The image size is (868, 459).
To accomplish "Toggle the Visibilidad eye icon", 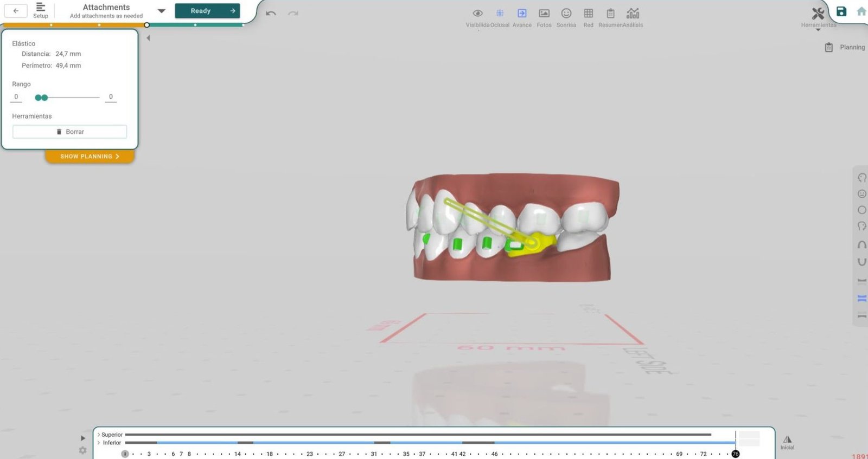I will click(x=477, y=14).
